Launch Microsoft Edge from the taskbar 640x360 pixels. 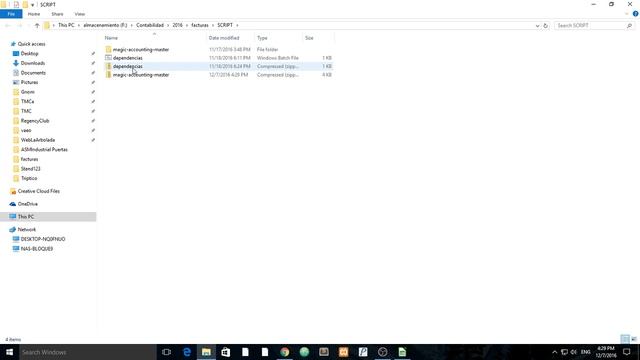187,352
